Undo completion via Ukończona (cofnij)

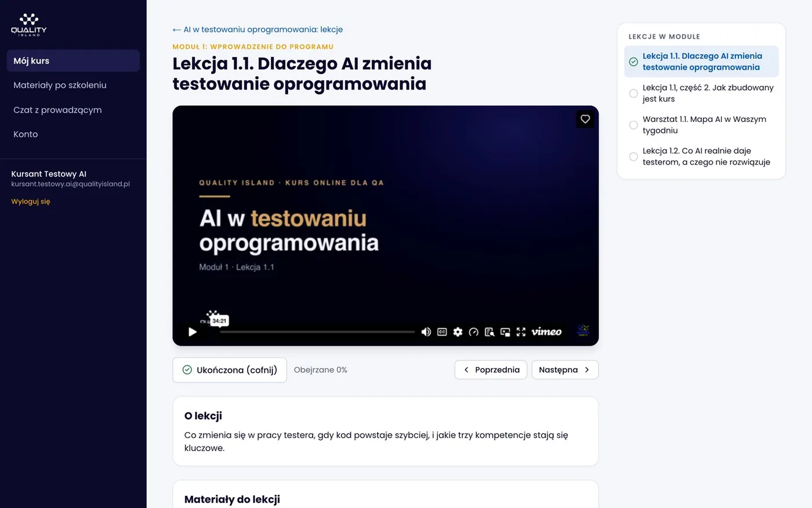[x=230, y=370]
